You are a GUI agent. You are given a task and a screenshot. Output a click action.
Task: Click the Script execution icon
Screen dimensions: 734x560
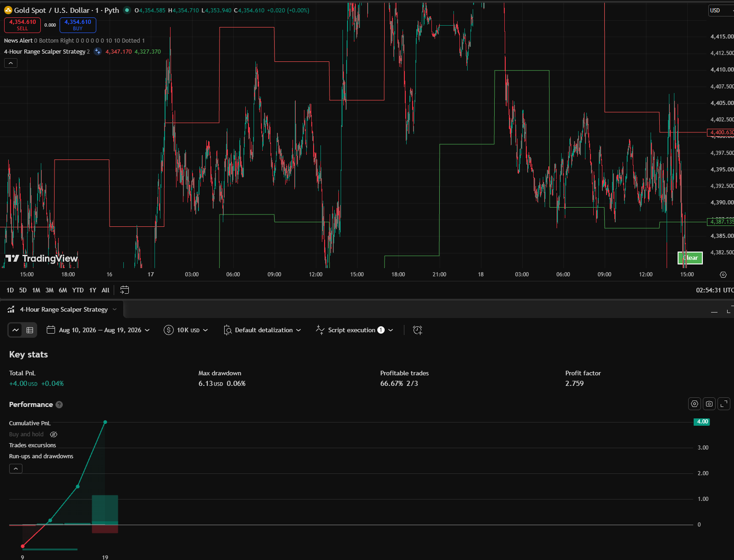[320, 330]
